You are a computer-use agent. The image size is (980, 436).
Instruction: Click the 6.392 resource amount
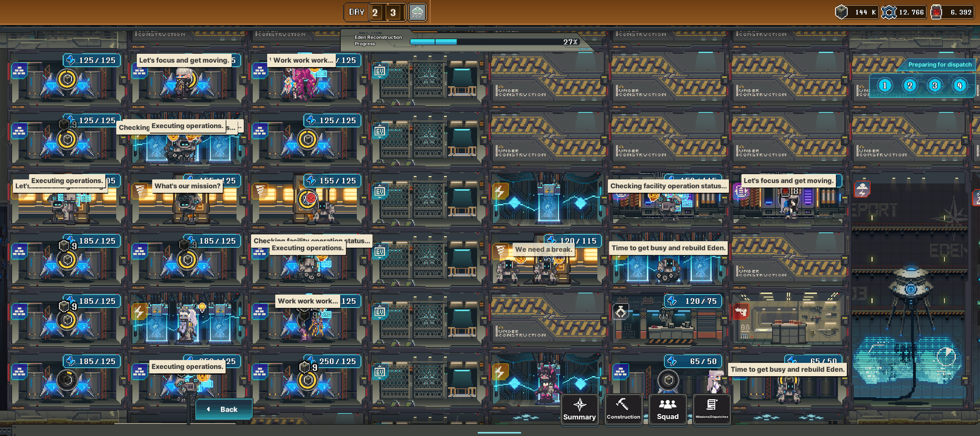961,12
